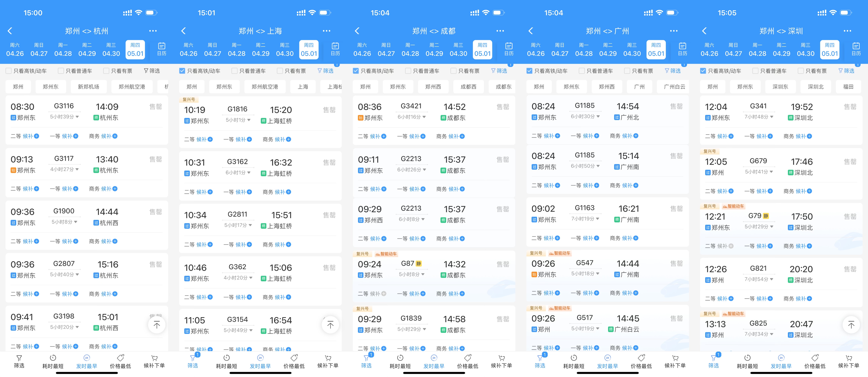Expand stops for G679 5小时41分
Screen dimensions: 868x377
click(759, 172)
